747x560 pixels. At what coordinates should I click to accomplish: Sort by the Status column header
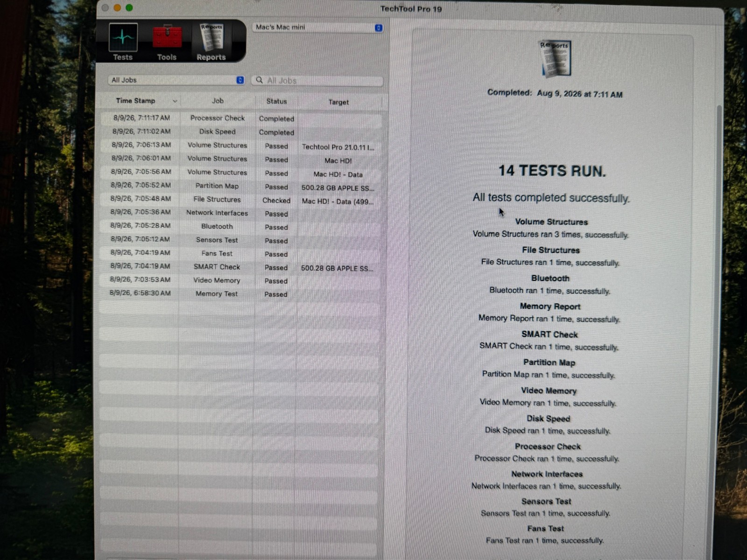[276, 101]
